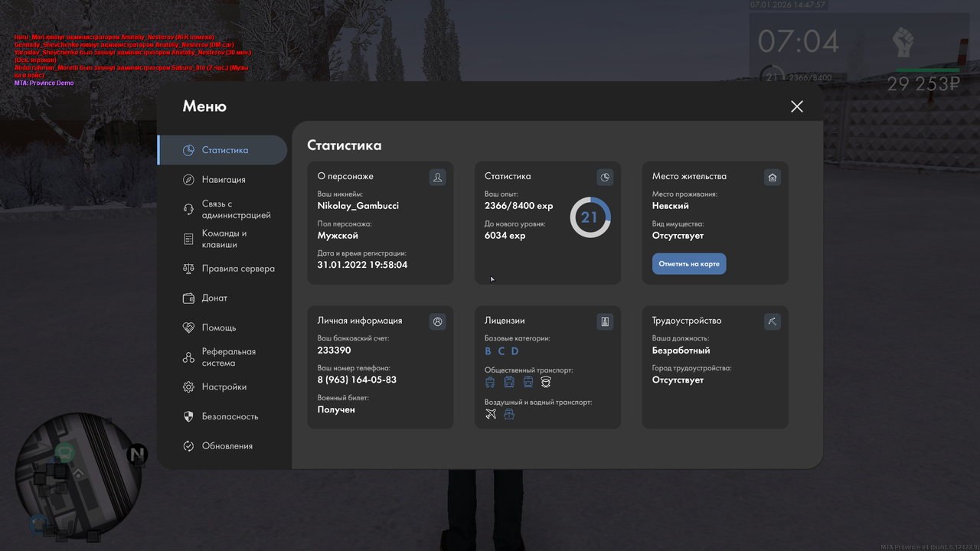Click the conductor cap license icon
Screen dimensions: 980x551
[x=546, y=382]
